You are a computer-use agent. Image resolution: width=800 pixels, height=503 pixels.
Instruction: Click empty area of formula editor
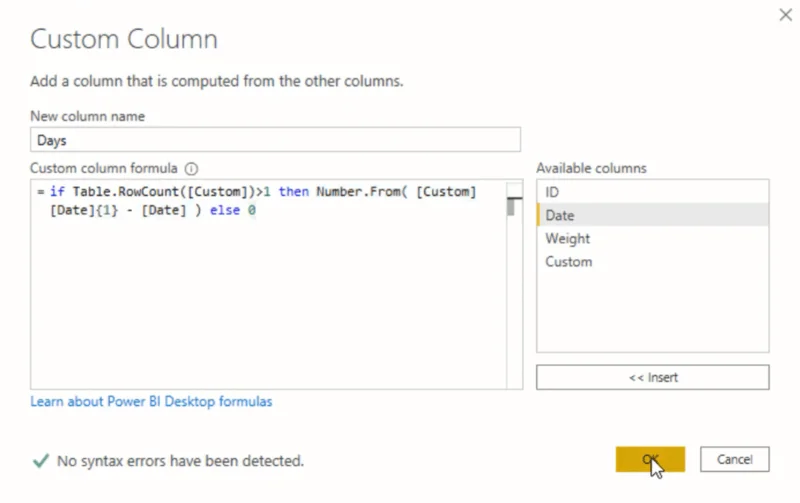pos(268,304)
